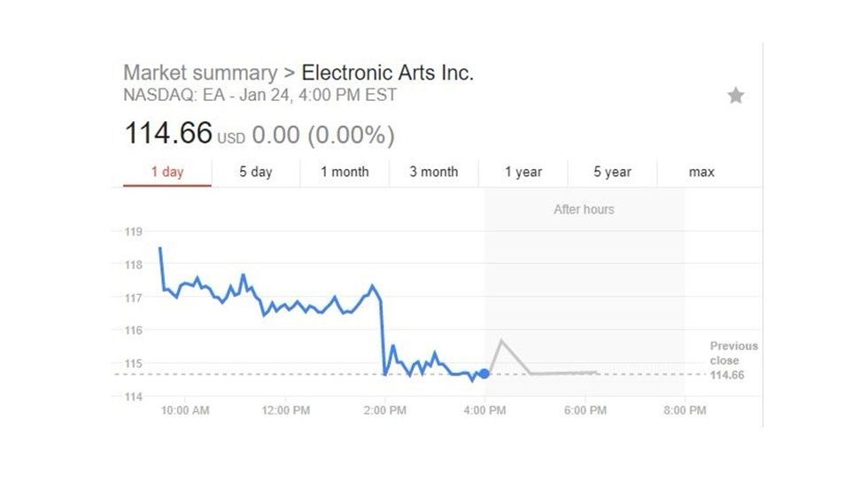Click the Electronic Arts Inc. title
Screen dimensions: 868x488
[388, 73]
